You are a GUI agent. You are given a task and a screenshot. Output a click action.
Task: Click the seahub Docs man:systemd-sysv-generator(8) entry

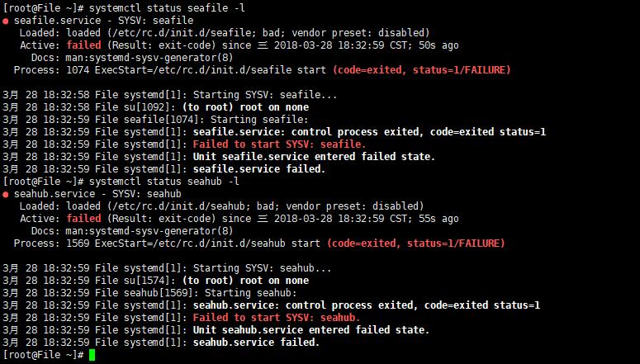[x=149, y=231]
